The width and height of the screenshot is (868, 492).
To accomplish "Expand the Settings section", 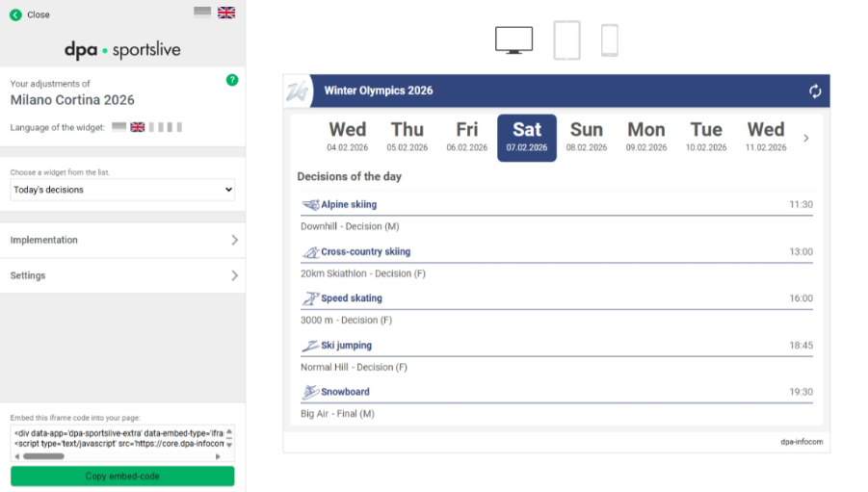I will 122,275.
